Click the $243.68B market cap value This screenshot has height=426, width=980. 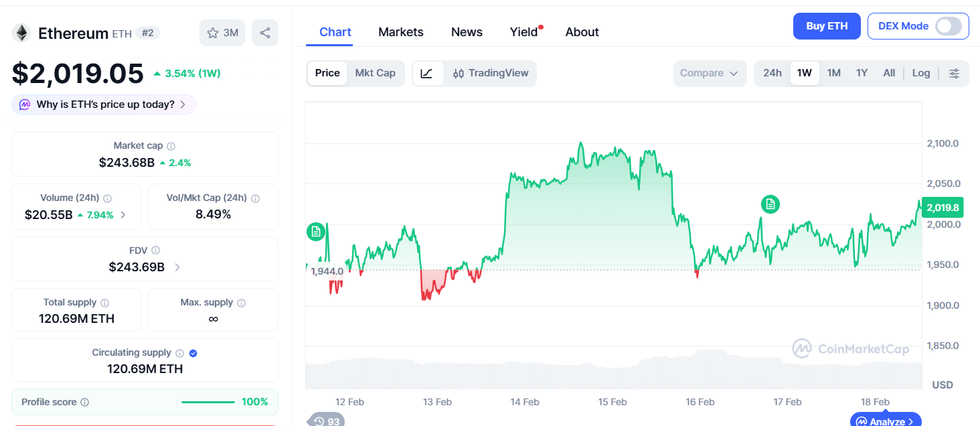(127, 163)
